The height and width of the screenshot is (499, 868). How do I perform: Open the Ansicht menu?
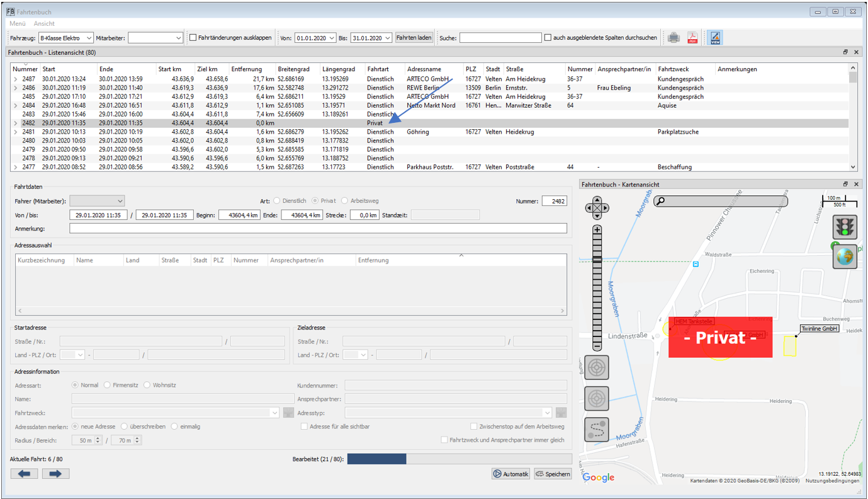[44, 23]
